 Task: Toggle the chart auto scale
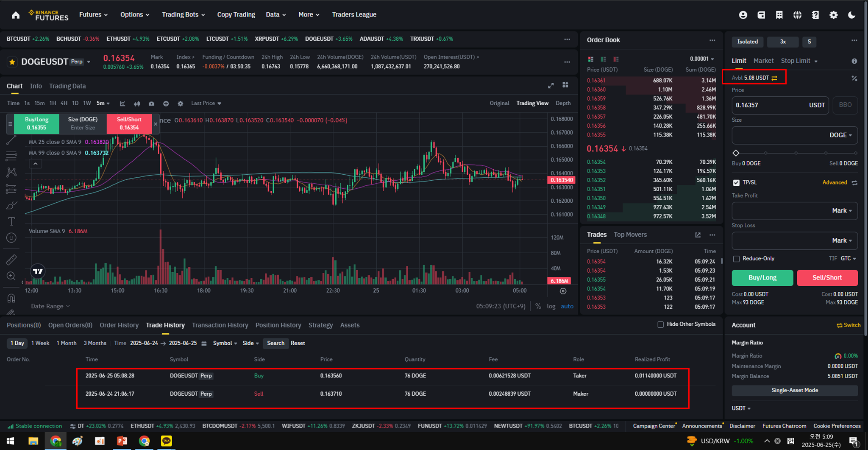pos(567,306)
